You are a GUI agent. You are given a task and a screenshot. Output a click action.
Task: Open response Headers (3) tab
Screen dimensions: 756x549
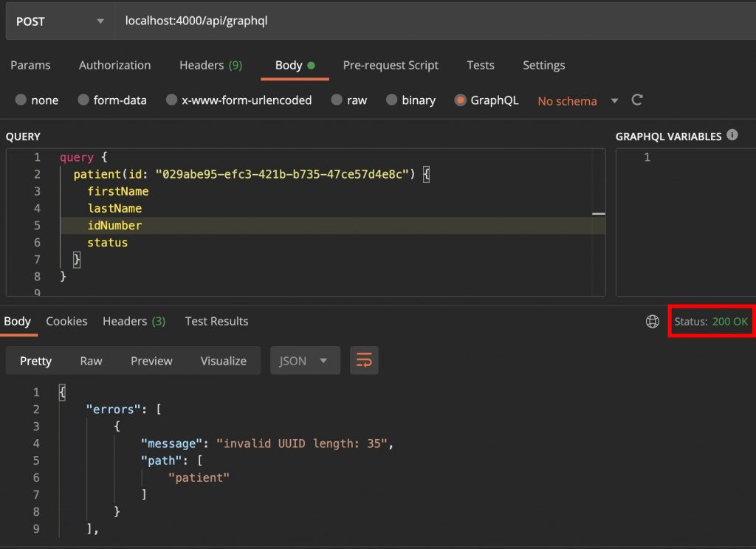(134, 322)
